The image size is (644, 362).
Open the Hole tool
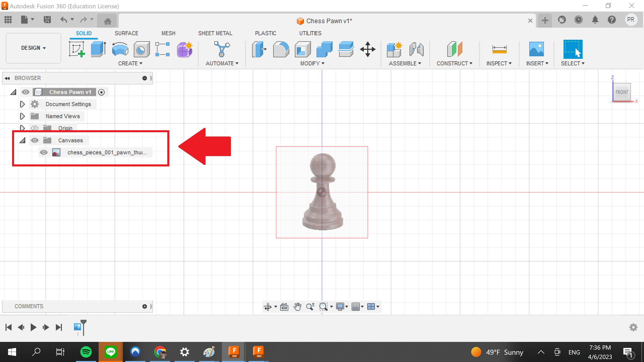141,49
